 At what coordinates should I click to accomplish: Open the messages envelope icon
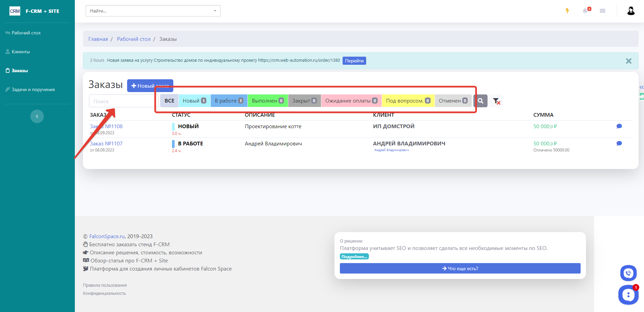click(x=603, y=11)
